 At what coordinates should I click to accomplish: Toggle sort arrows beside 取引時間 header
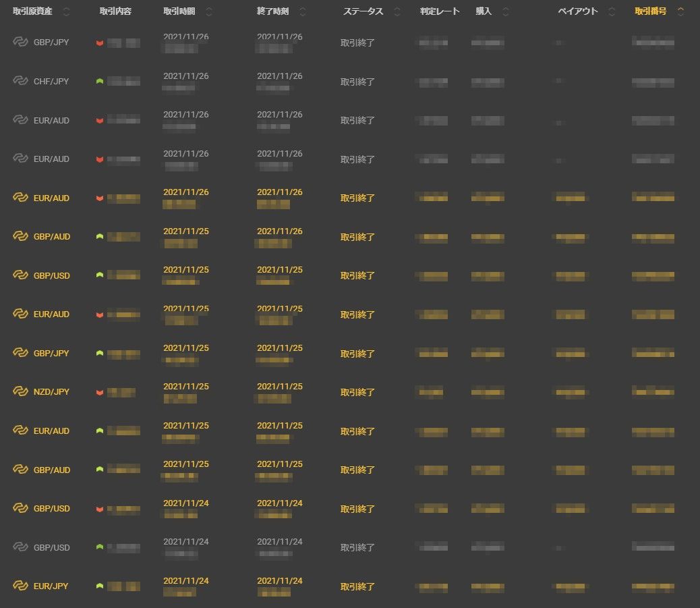pos(209,11)
